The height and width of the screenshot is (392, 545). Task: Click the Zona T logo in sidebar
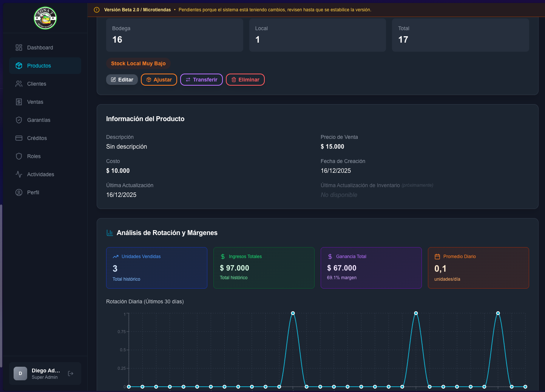(45, 18)
